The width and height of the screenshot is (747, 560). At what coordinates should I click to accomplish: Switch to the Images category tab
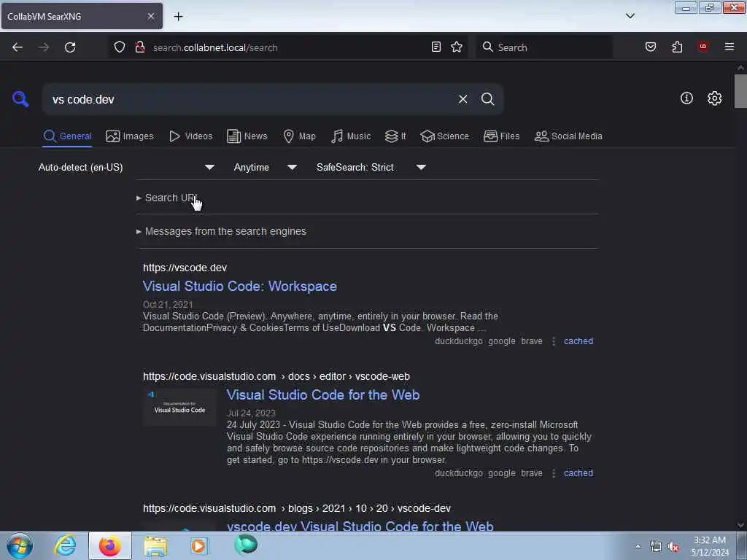pos(130,136)
